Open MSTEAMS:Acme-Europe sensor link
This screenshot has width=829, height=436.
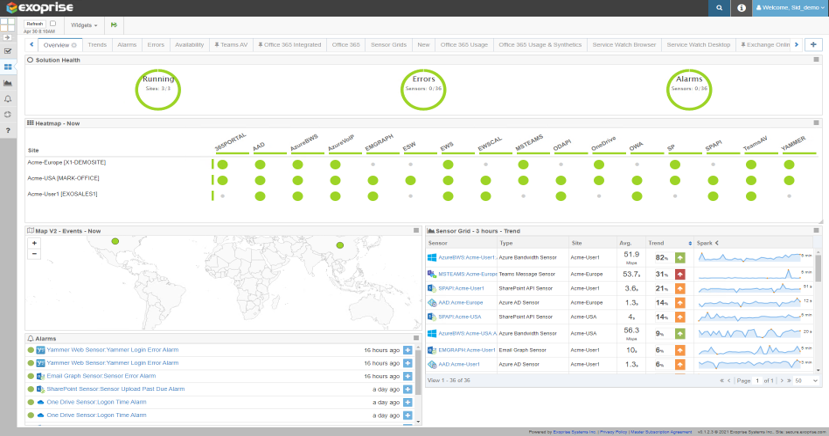pyautogui.click(x=467, y=274)
